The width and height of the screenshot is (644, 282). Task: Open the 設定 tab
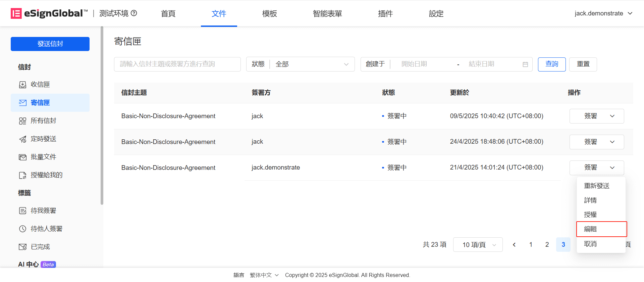pyautogui.click(x=436, y=13)
